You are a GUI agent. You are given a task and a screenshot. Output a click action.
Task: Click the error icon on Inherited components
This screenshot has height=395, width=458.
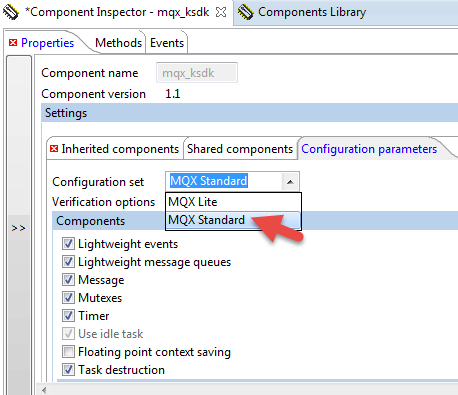(54, 149)
